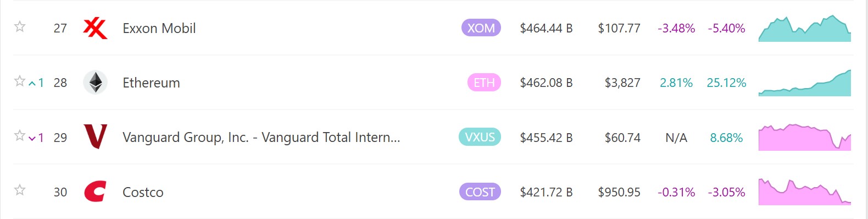Image resolution: width=868 pixels, height=219 pixels.
Task: Click the Exxon Mobil logo icon
Action: 95,28
